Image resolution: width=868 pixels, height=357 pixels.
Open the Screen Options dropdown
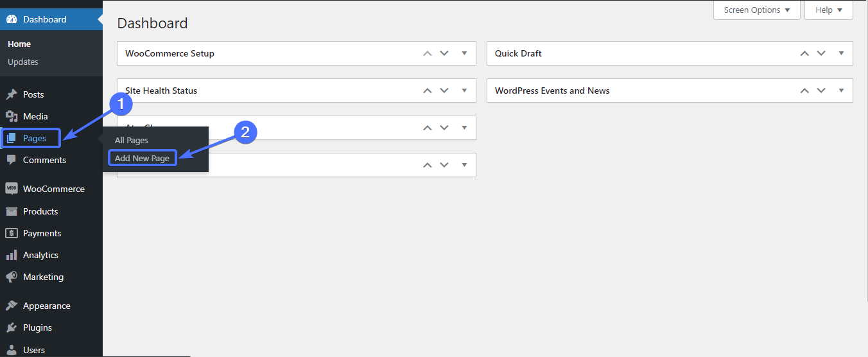[757, 10]
